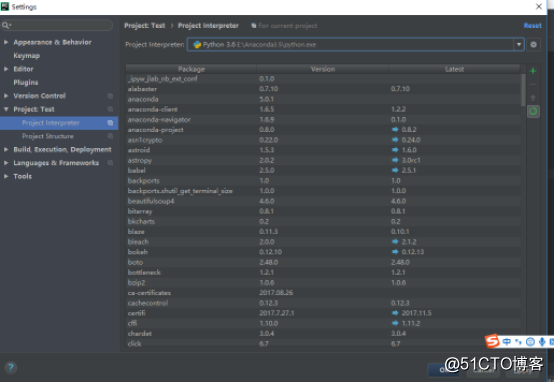Click the Sogou input method S icon
The width and height of the screenshot is (554, 383).
click(x=492, y=341)
